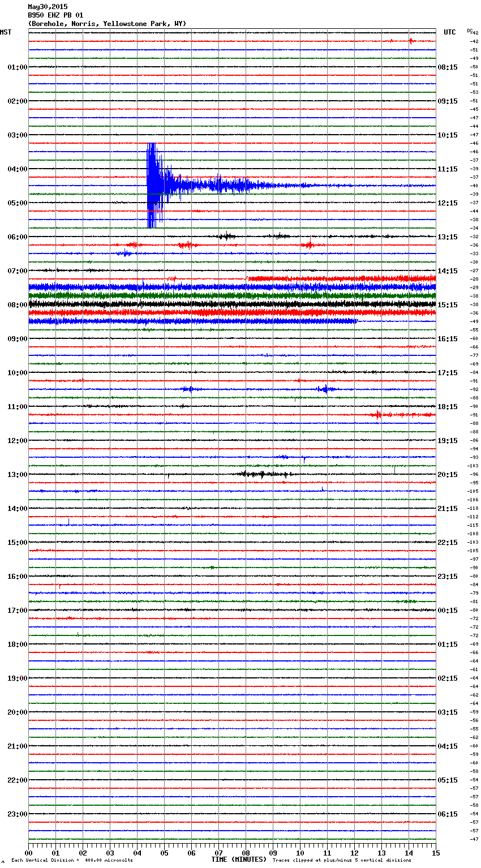481x868 pixels.
Task: Click the "Each Vertical Division = 400.00 microvolts" note
Action: (72, 860)
